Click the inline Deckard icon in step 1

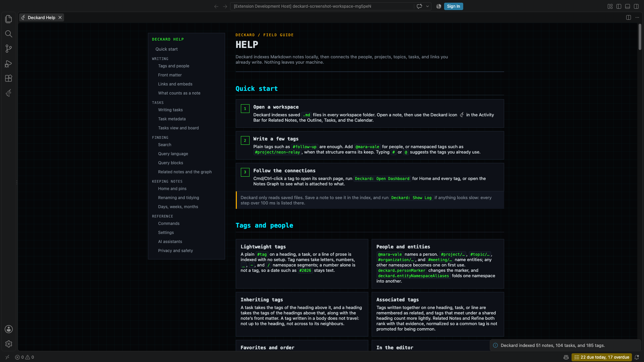click(x=462, y=115)
